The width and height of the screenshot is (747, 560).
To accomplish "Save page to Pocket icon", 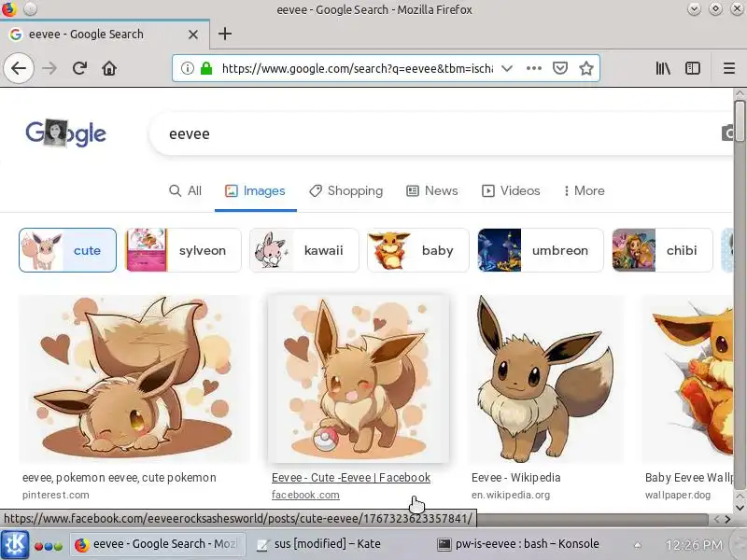I will pos(559,68).
